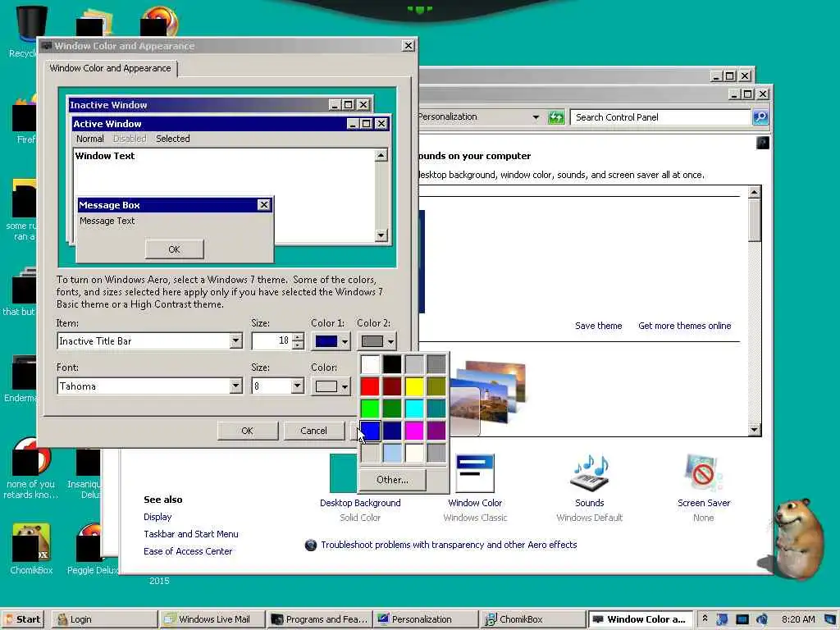This screenshot has width=840, height=630.
Task: Click the Start button on the taskbar
Action: pyautogui.click(x=22, y=619)
